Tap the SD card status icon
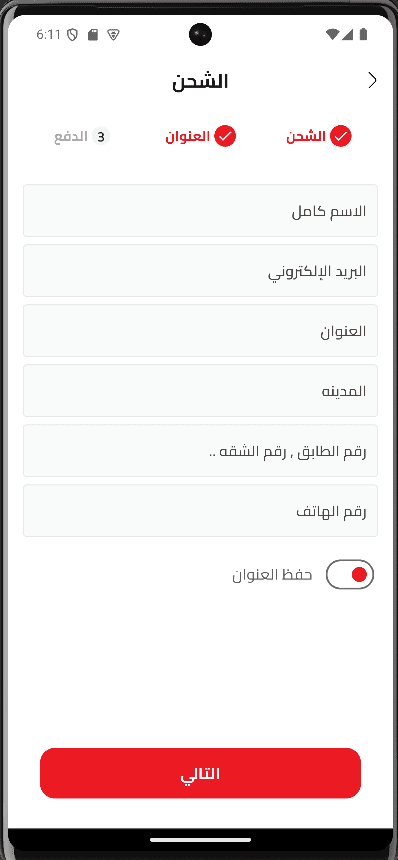The image size is (398, 860). [x=93, y=35]
